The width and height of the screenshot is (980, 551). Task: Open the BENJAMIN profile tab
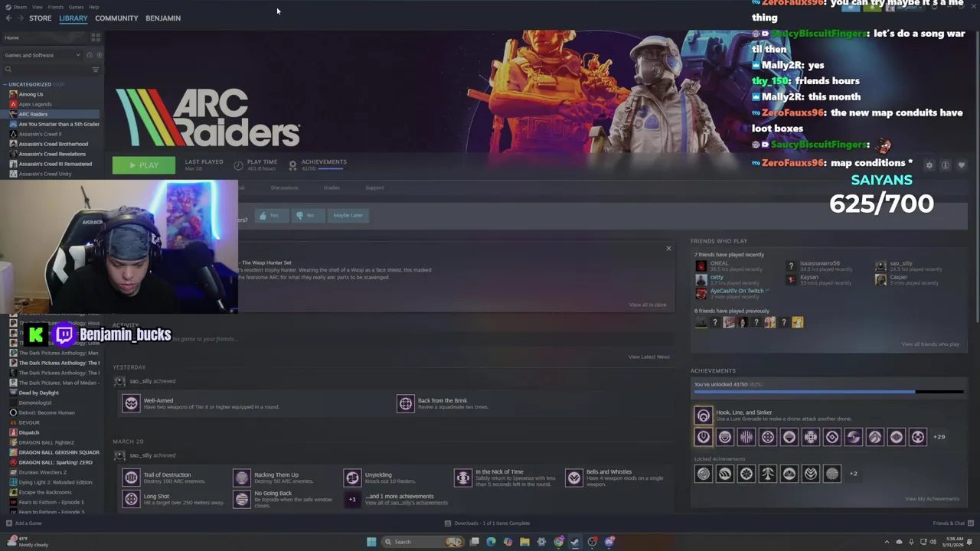[163, 18]
